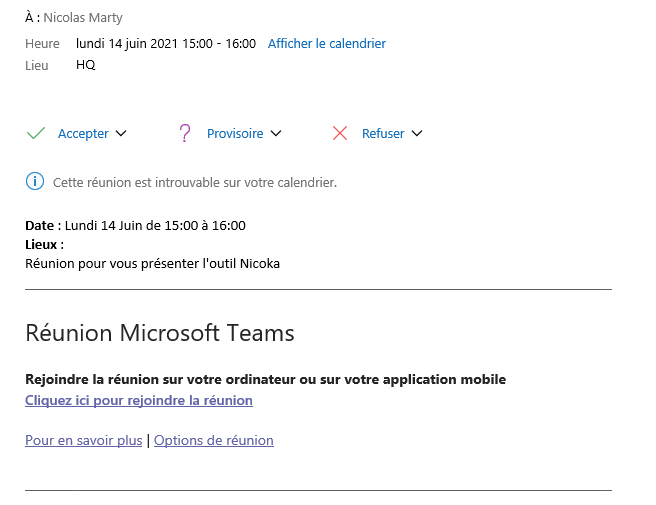This screenshot has height=505, width=656.
Task: Expand the Provisoire dropdown arrow
Action: click(x=276, y=133)
